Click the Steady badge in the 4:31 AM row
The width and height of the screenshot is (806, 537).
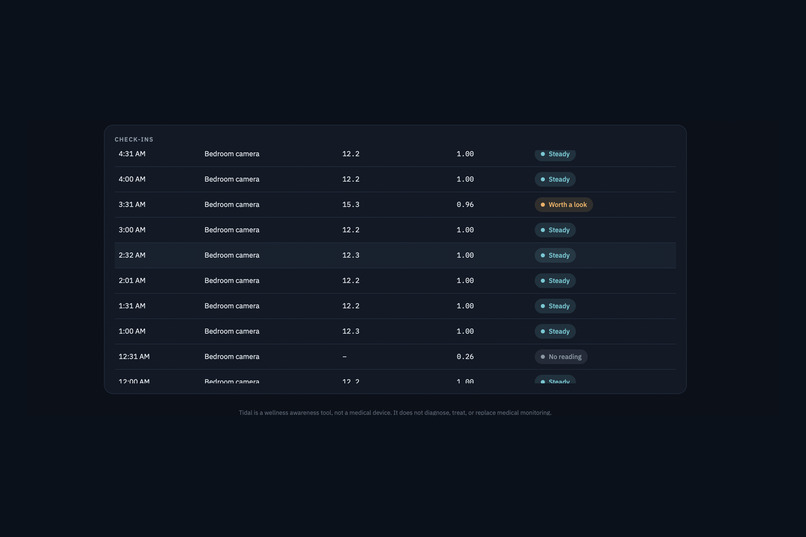point(555,154)
